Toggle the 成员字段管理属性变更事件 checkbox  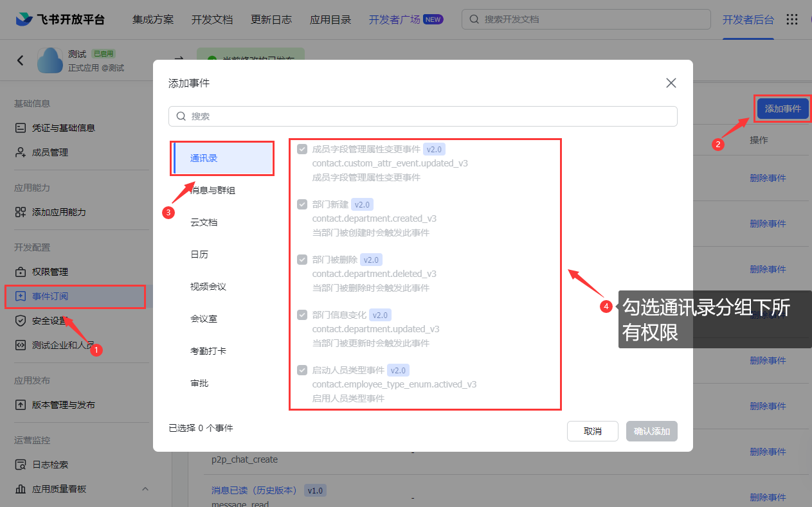[302, 149]
